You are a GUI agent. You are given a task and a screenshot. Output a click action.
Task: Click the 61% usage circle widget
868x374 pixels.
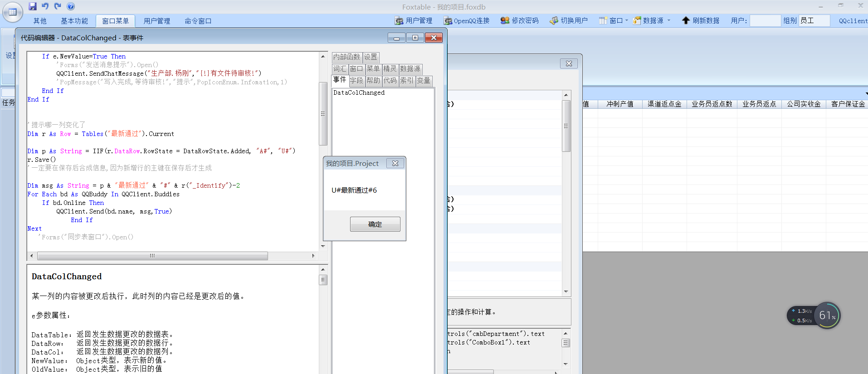pyautogui.click(x=827, y=316)
